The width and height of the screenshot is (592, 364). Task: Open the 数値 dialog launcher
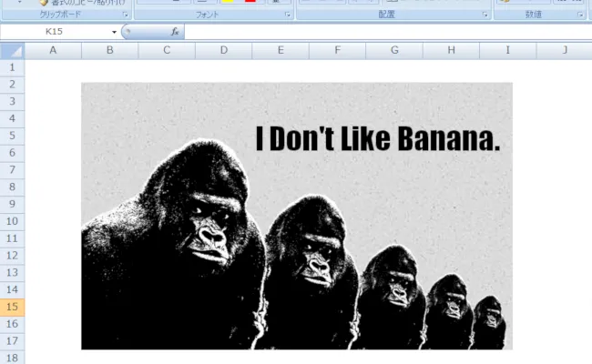coord(580,15)
